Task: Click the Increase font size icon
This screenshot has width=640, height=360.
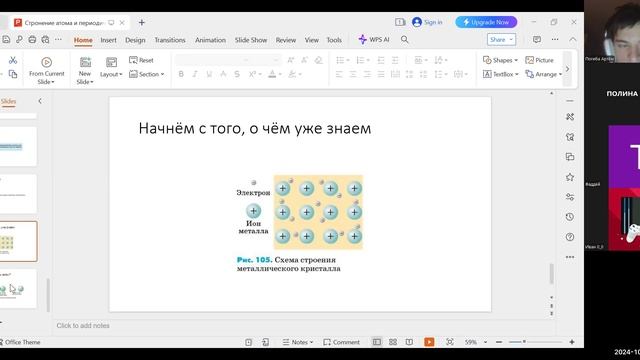Action: 291,60
